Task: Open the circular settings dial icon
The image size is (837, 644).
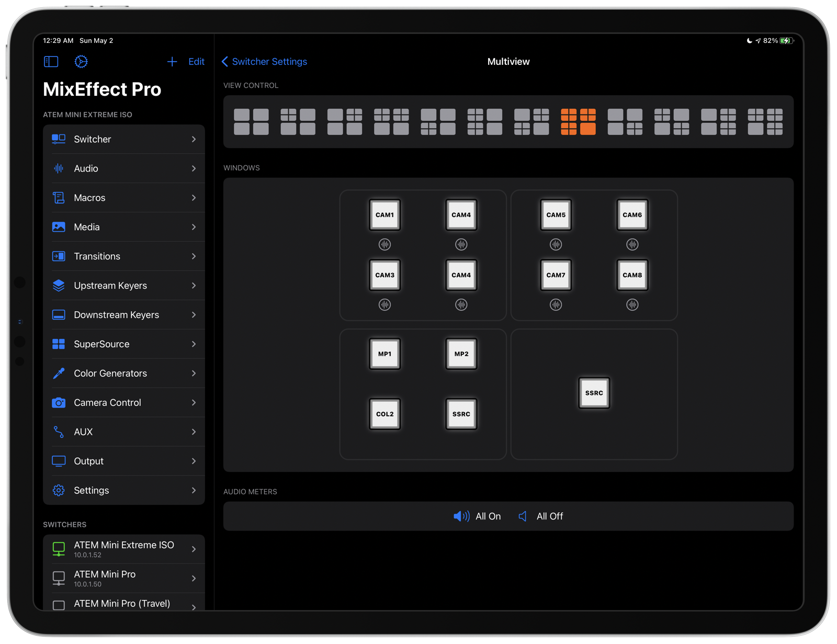Action: [81, 62]
